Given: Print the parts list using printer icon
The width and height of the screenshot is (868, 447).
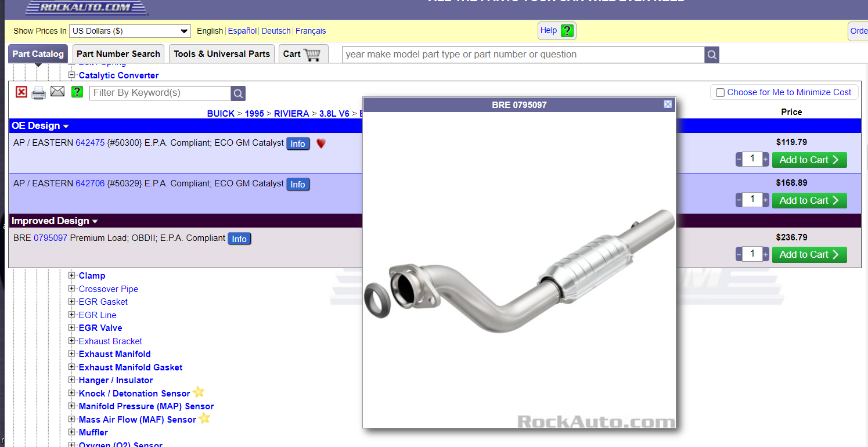Looking at the screenshot, I should pos(38,93).
